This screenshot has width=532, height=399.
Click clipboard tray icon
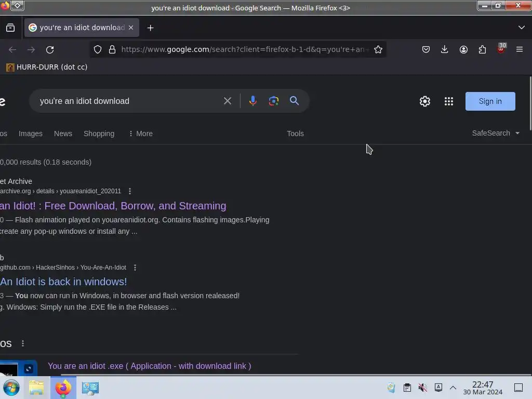click(x=407, y=388)
